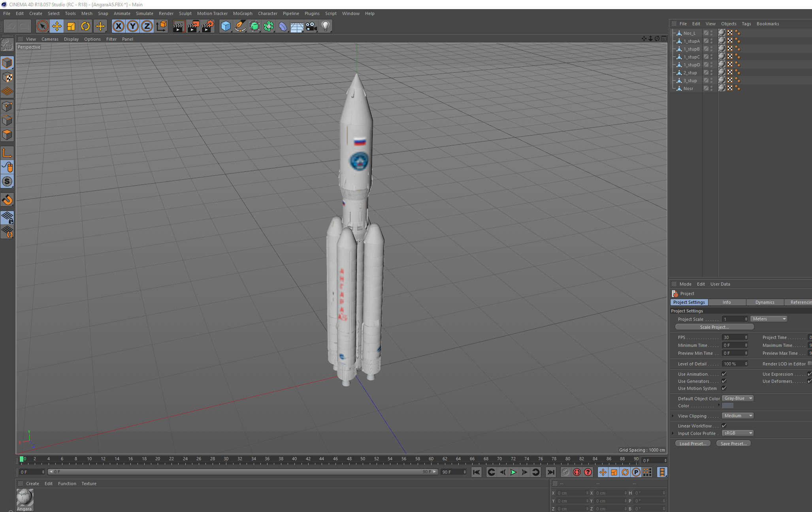The height and width of the screenshot is (512, 812).
Task: Toggle the X-axis lock icon
Action: click(x=118, y=26)
